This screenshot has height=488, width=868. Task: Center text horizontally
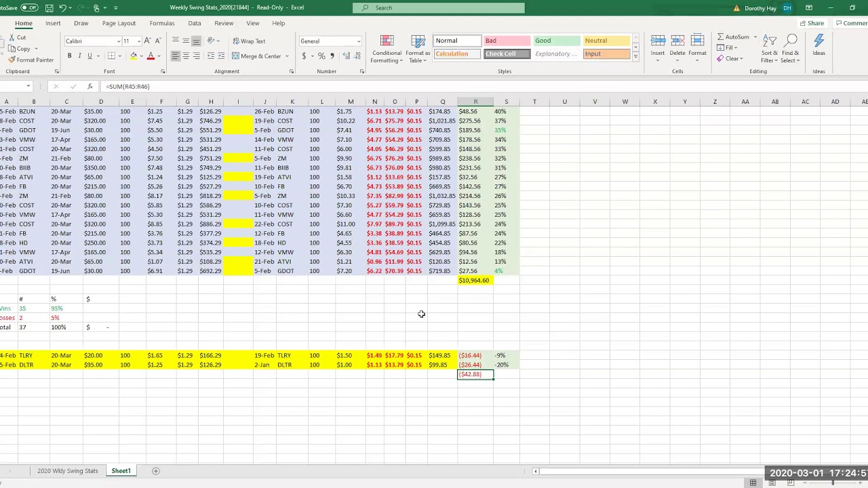(186, 56)
